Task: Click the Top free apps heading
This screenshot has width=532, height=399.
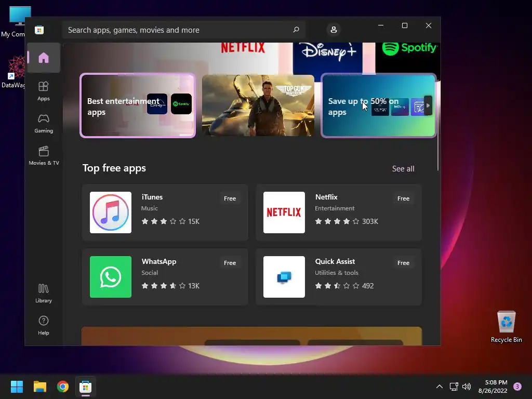Action: [114, 168]
